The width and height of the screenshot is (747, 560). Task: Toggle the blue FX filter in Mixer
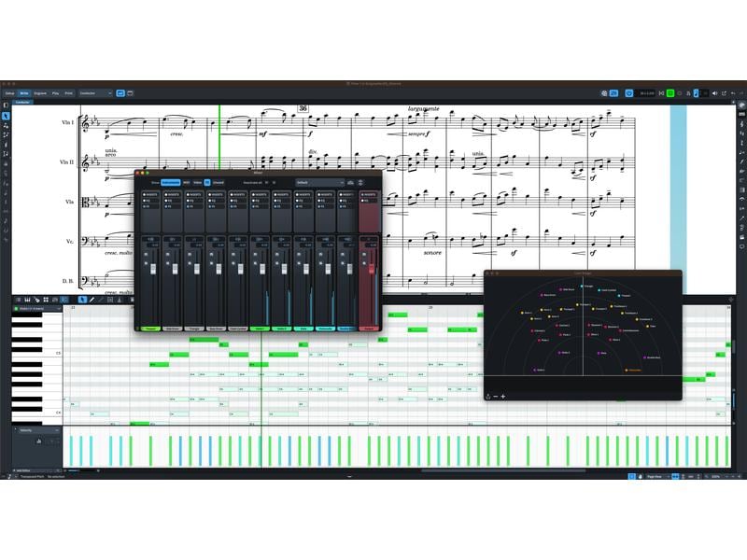207,182
